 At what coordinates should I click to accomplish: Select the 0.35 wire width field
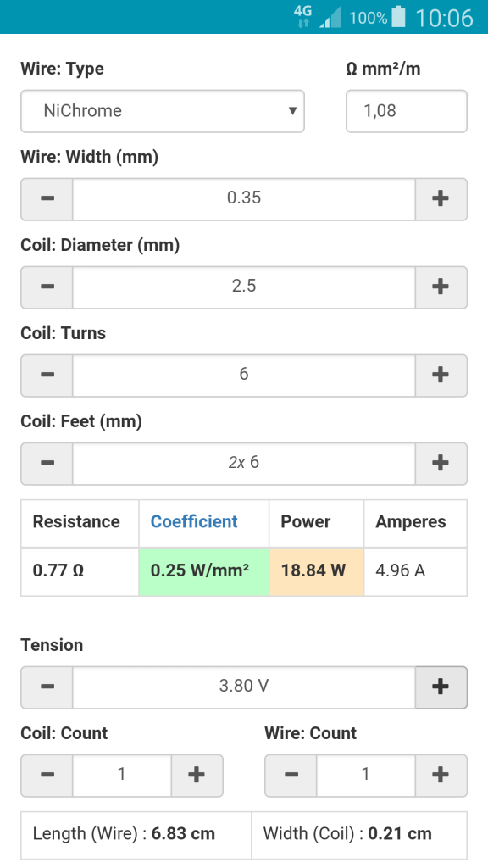click(244, 199)
